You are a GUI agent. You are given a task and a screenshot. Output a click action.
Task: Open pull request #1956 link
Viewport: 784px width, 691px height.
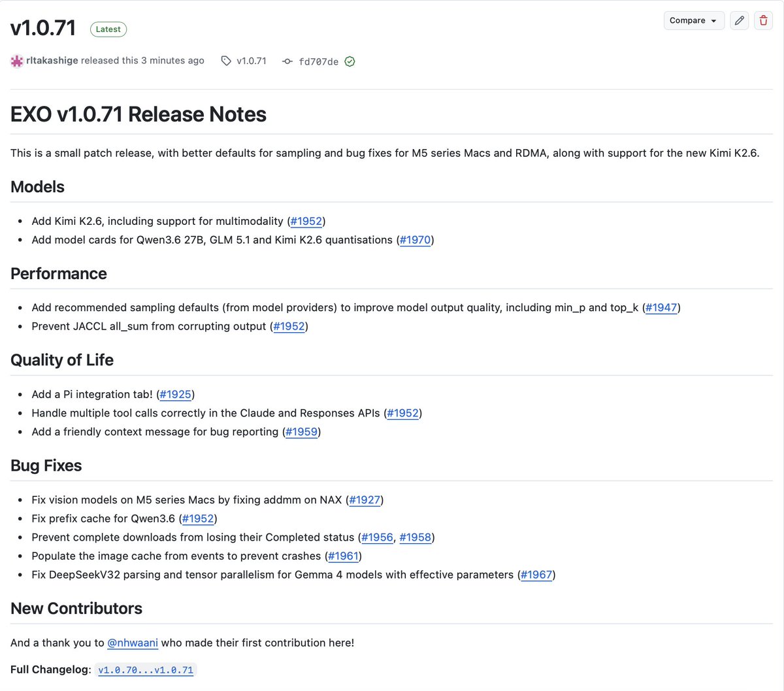378,537
